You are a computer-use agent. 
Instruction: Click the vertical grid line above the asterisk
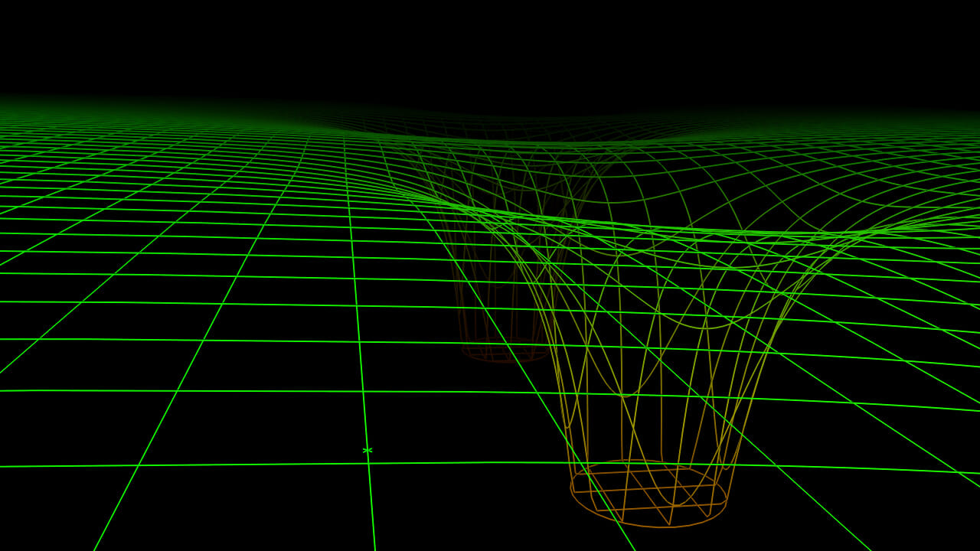[x=362, y=398]
